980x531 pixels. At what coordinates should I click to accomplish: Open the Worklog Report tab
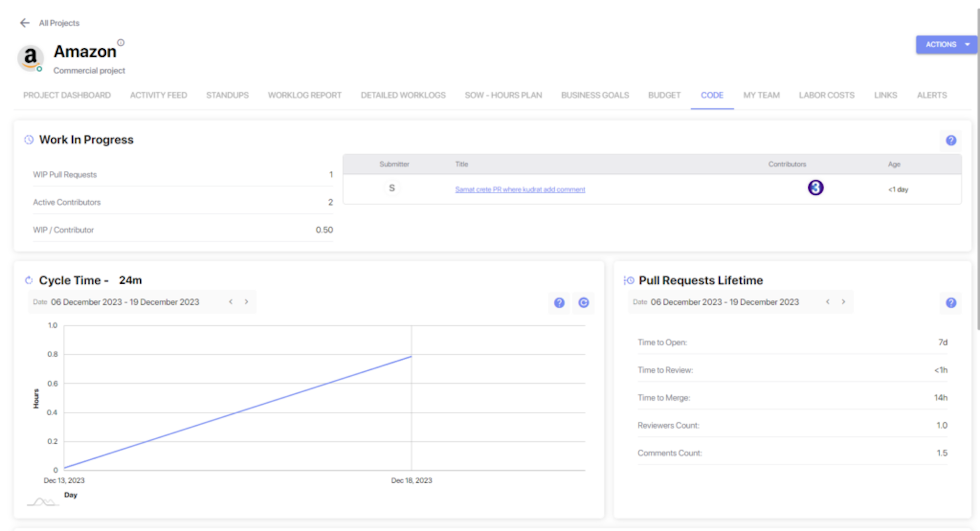click(x=305, y=95)
